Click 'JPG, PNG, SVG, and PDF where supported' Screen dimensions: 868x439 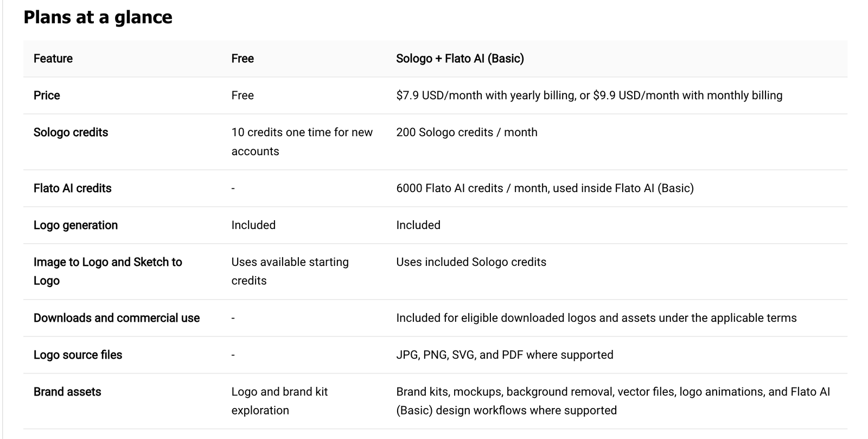tap(505, 355)
